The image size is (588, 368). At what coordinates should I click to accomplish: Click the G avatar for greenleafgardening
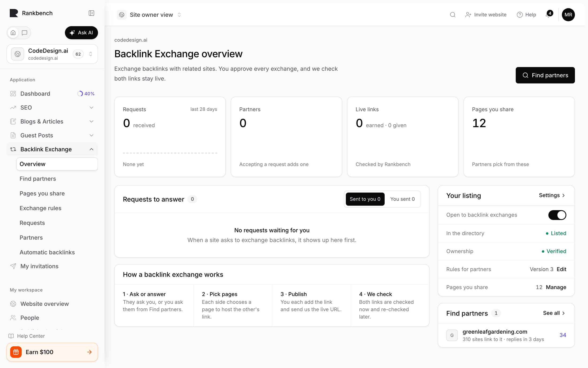point(452,335)
